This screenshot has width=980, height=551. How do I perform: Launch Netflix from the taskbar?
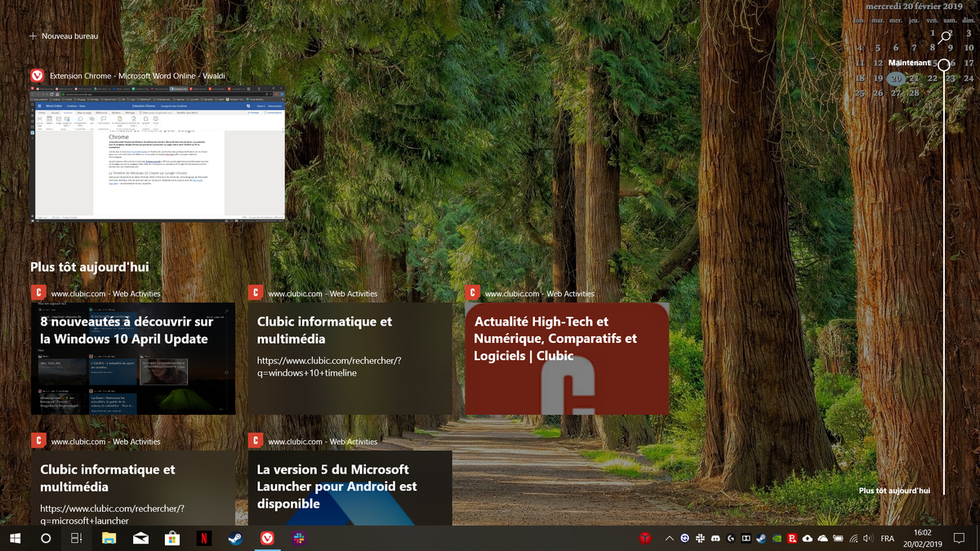[203, 539]
